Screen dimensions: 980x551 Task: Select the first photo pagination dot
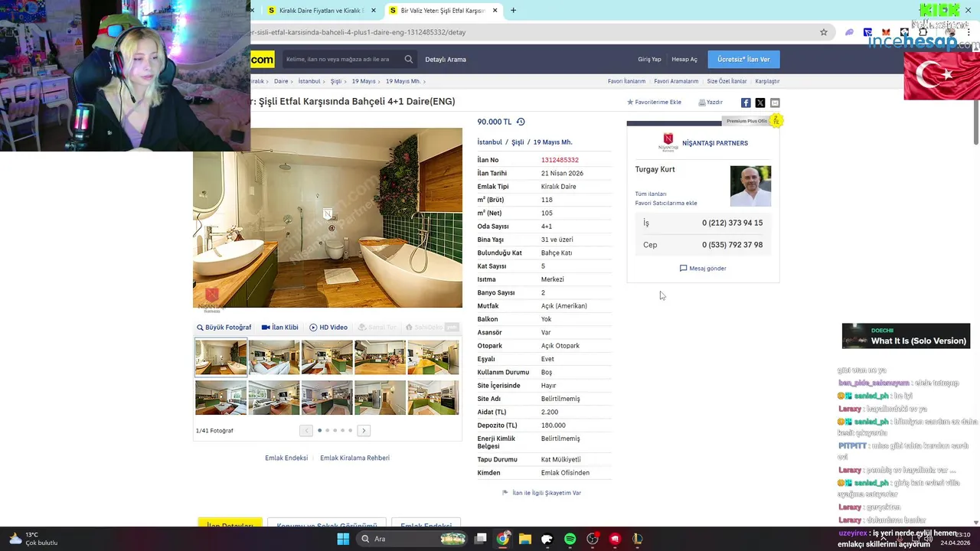click(319, 431)
